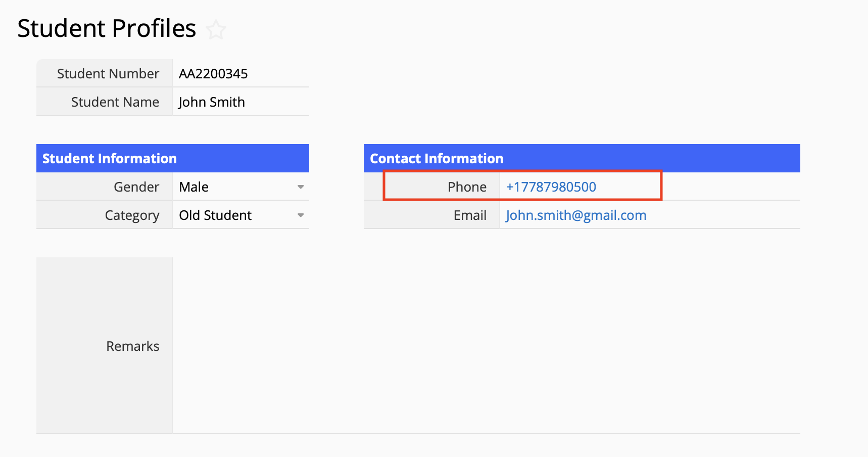Click the Remarks label cell

(132, 346)
